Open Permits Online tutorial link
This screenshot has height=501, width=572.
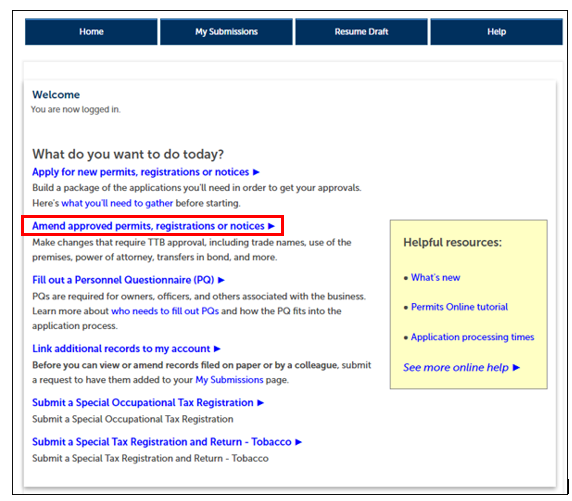pyautogui.click(x=459, y=307)
